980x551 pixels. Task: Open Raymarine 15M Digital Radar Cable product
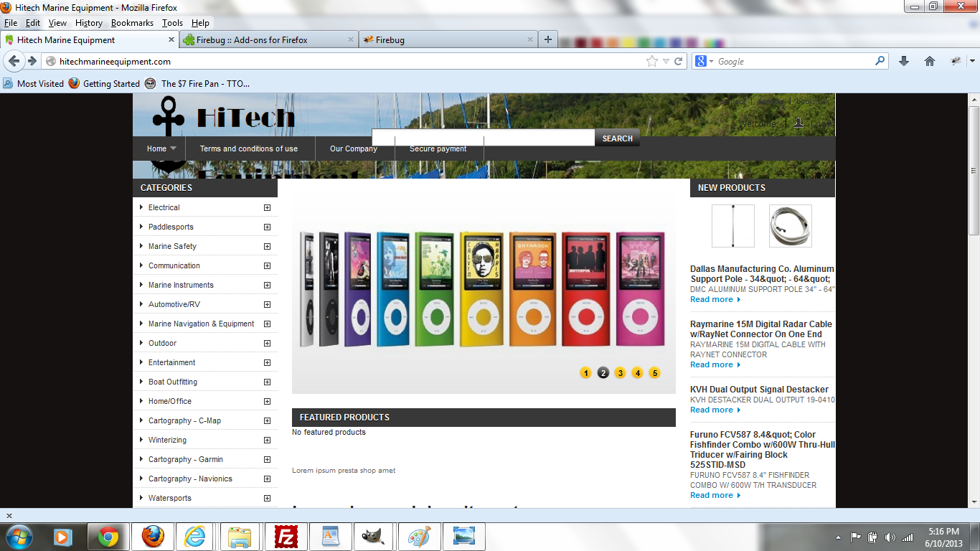(761, 329)
